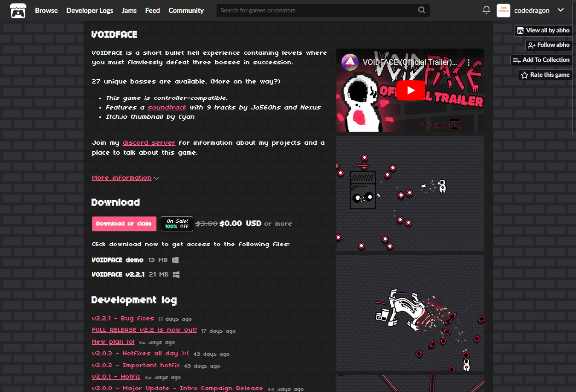Viewport: 576px width, 392px height.
Task: Click the On Sale 100% Off badge
Action: coord(177,224)
